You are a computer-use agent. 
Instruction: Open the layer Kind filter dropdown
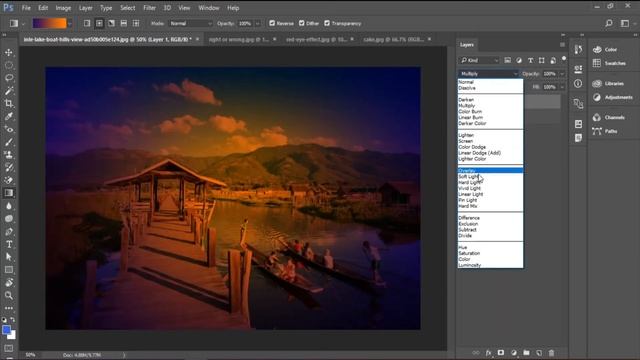tap(479, 60)
